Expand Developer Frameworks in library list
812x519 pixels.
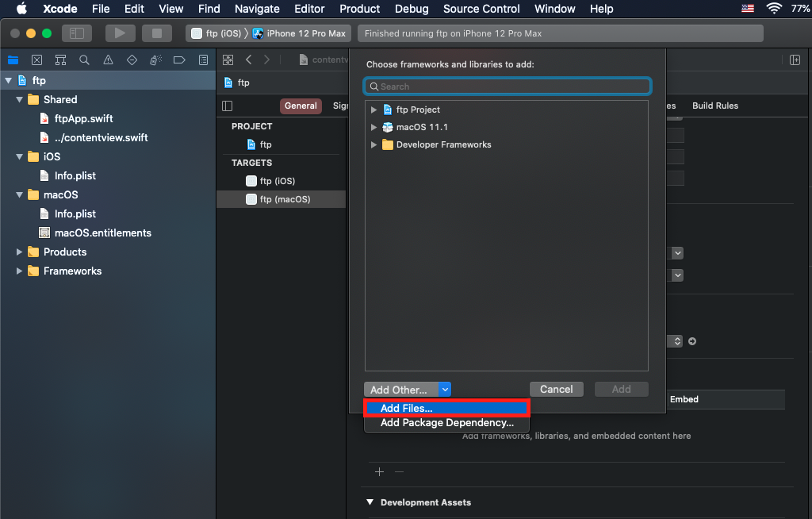[x=373, y=144]
